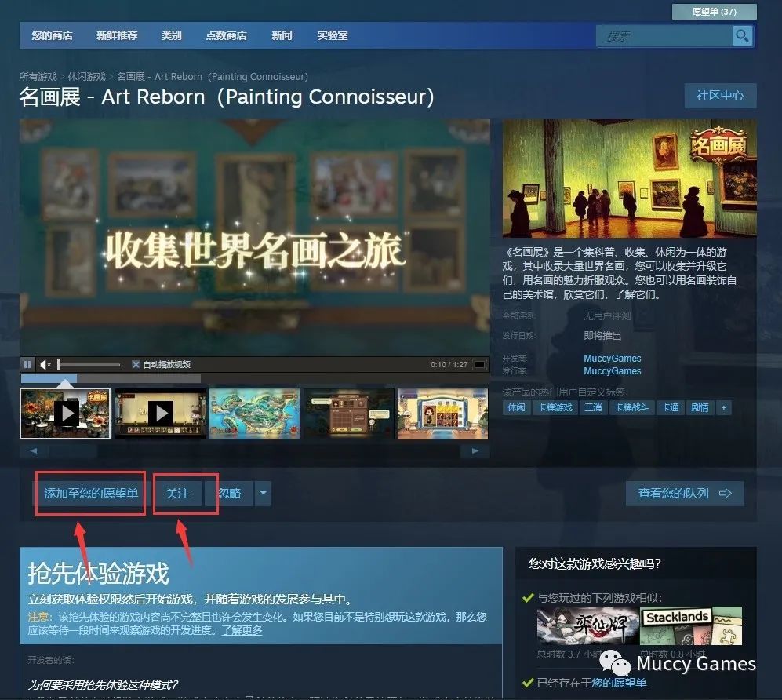Select the 剧情 tag
The width and height of the screenshot is (782, 700).
pyautogui.click(x=700, y=407)
